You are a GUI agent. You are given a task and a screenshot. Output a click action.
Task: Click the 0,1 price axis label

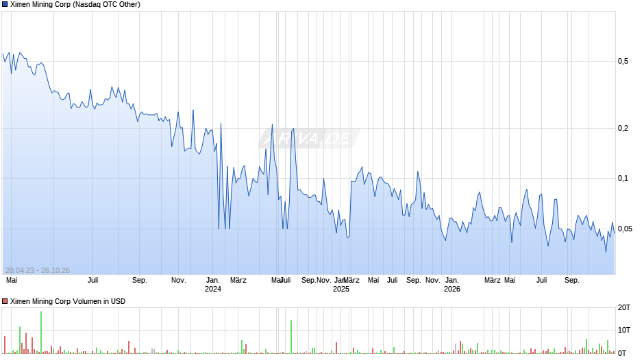[623, 178]
